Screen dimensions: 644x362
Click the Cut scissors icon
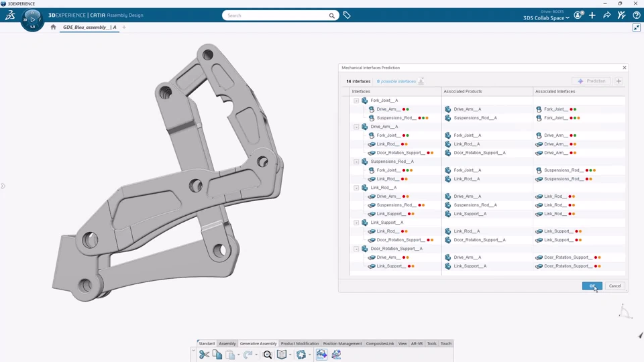pos(204,355)
